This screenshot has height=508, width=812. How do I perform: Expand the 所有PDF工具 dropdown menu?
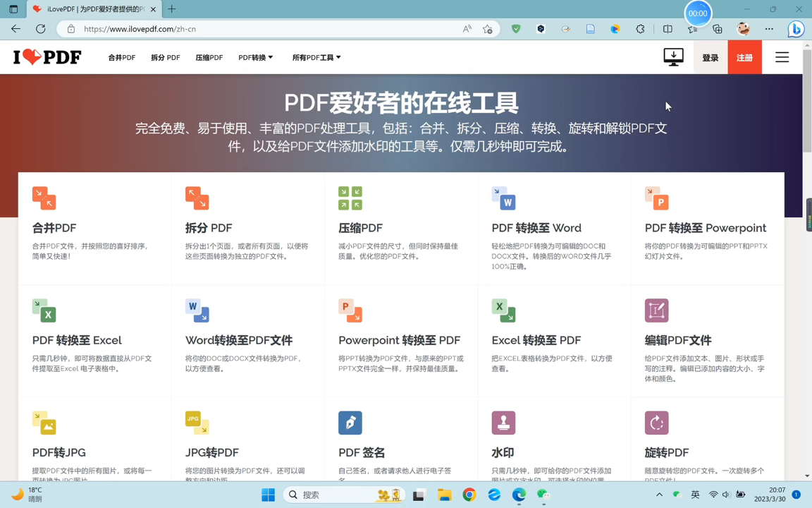point(316,57)
